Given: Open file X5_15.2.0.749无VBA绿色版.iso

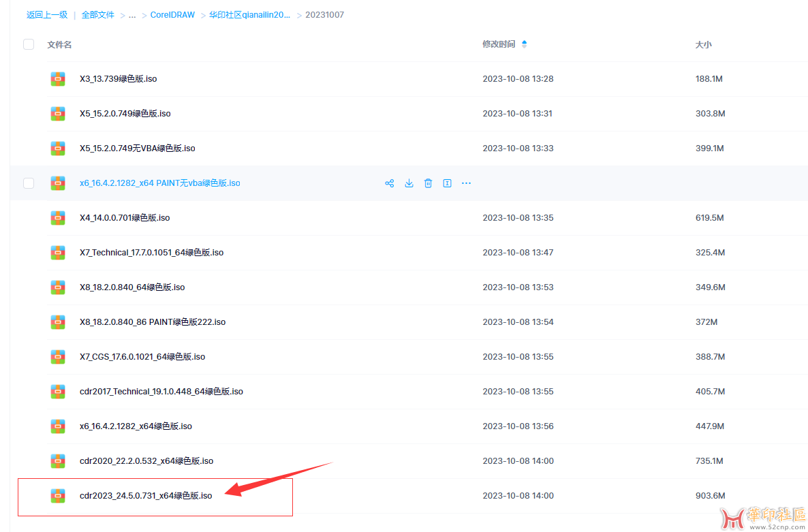Looking at the screenshot, I should [x=138, y=148].
